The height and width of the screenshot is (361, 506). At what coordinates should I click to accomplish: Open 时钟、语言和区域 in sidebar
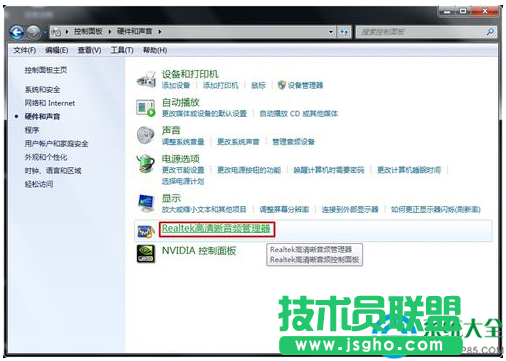click(53, 171)
